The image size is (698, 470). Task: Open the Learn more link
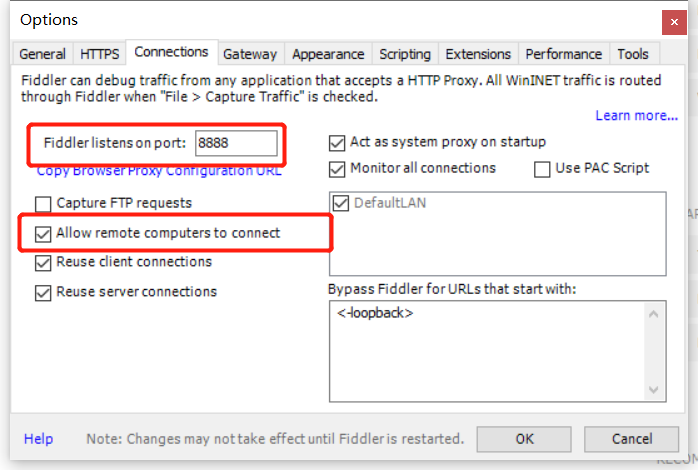(637, 116)
